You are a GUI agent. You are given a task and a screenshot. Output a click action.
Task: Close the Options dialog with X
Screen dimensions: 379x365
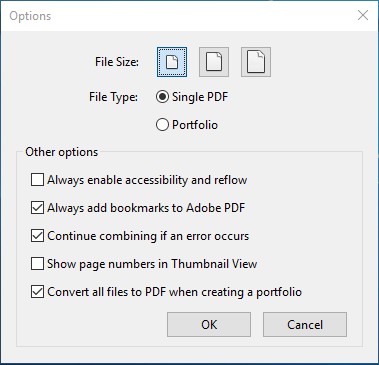363,15
